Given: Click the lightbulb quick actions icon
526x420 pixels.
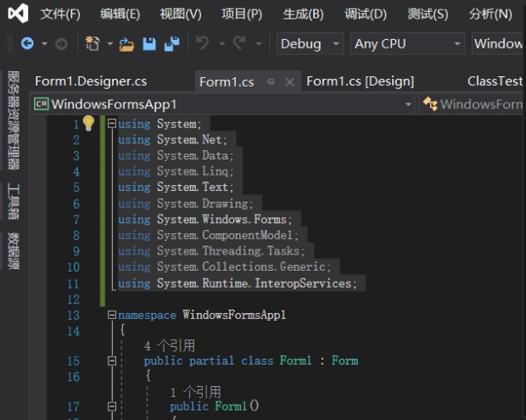Looking at the screenshot, I should (x=88, y=123).
